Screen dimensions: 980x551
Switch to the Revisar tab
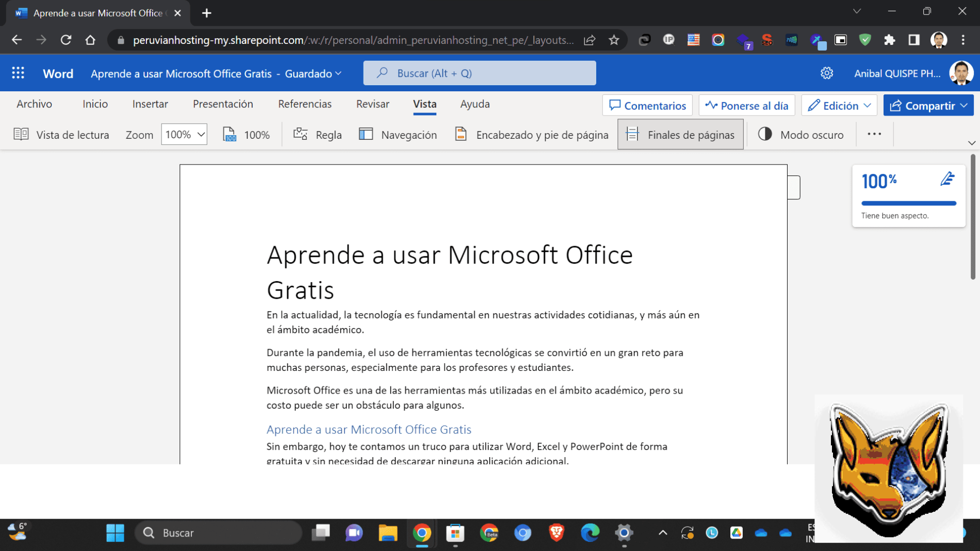(372, 104)
